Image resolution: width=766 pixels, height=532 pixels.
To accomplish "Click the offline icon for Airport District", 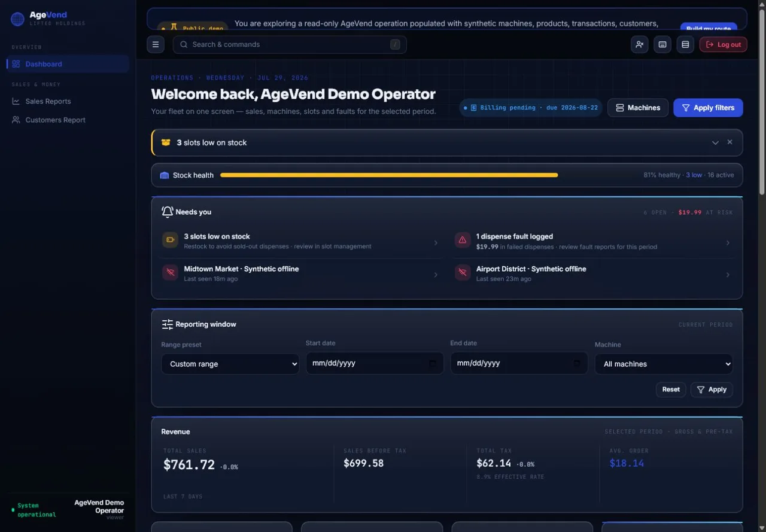I will tap(463, 272).
